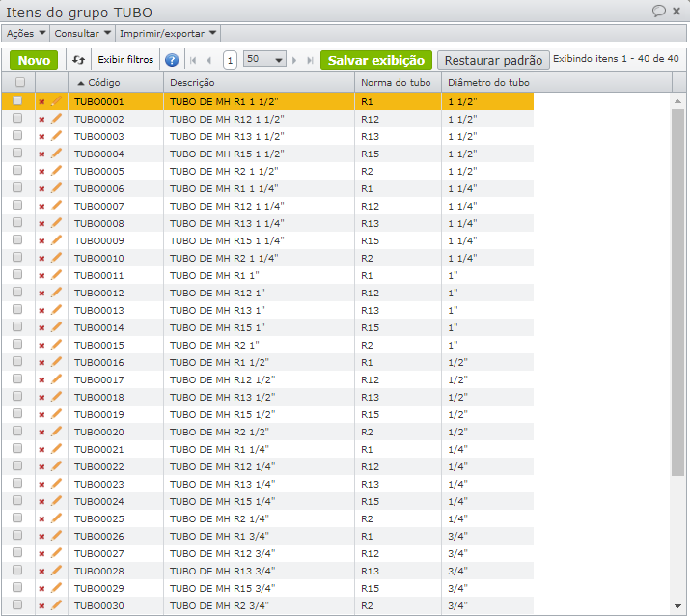Viewport: 690px width, 616px height.
Task: Click the page number input field
Action: tap(230, 60)
